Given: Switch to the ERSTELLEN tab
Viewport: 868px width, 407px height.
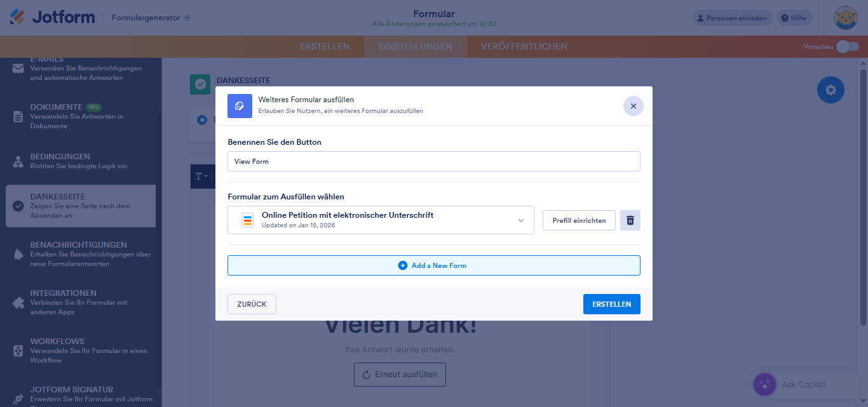Looking at the screenshot, I should 325,46.
